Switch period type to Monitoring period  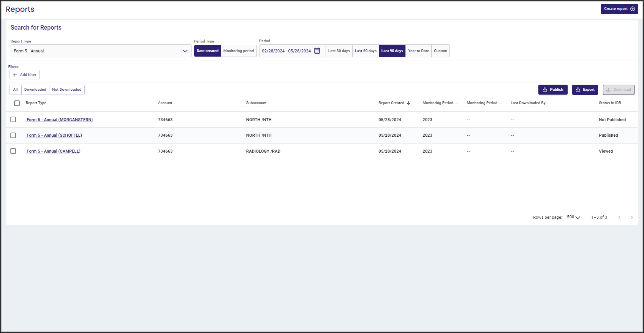238,51
